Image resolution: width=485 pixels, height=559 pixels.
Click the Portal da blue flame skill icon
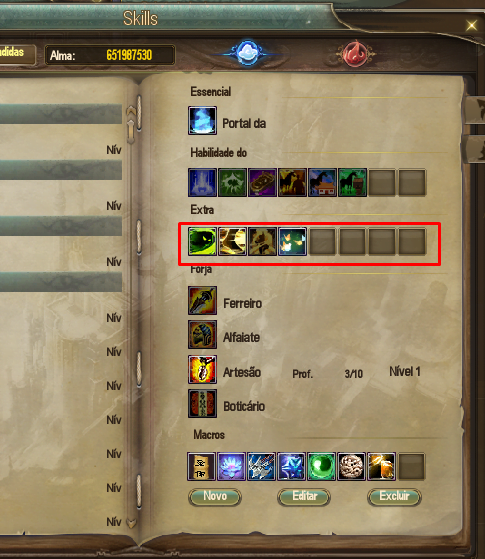coord(202,120)
